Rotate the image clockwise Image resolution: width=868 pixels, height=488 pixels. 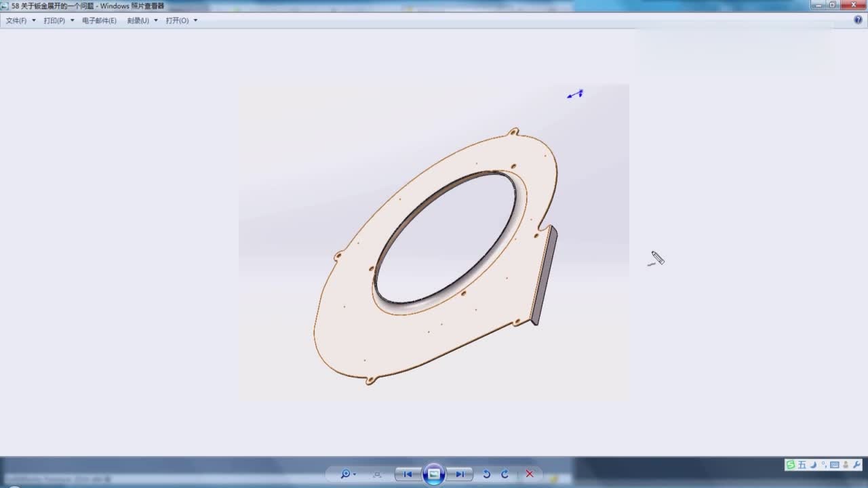tap(505, 474)
